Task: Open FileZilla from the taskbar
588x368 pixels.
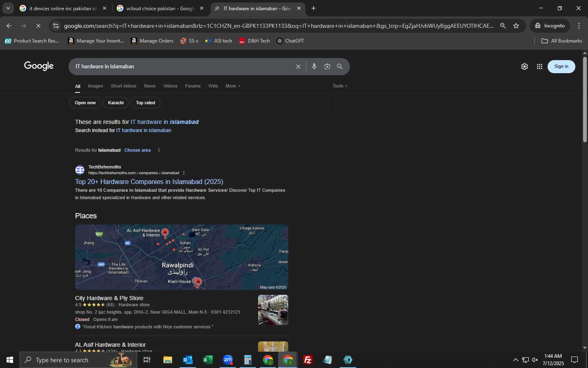Action: (308, 360)
